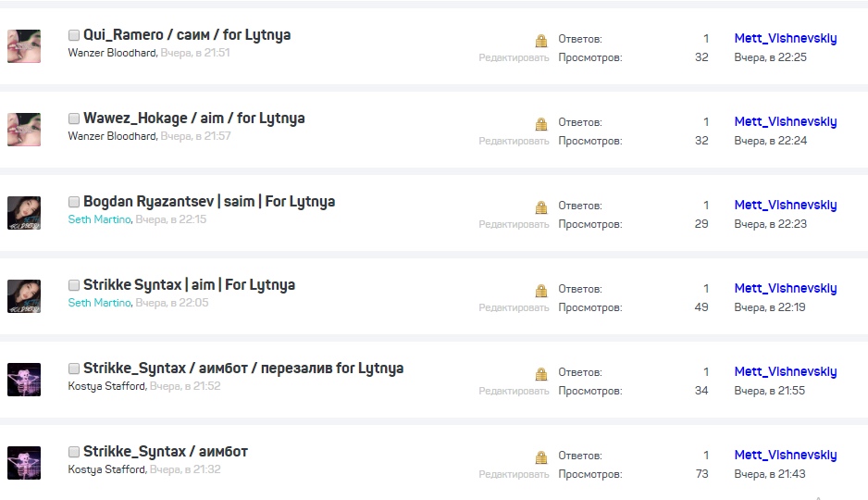Open author Seth Martino under Strikke Syntax thread
The image size is (868, 500).
point(99,303)
